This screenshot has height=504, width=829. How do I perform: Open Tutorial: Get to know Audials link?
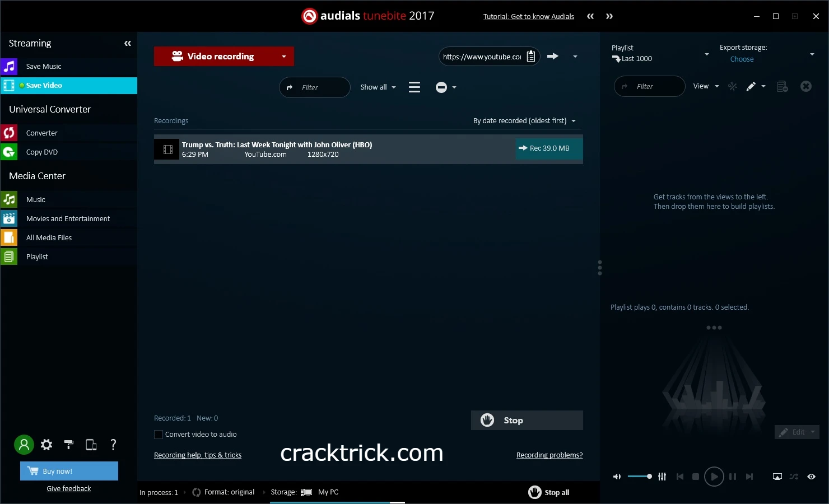coord(529,16)
